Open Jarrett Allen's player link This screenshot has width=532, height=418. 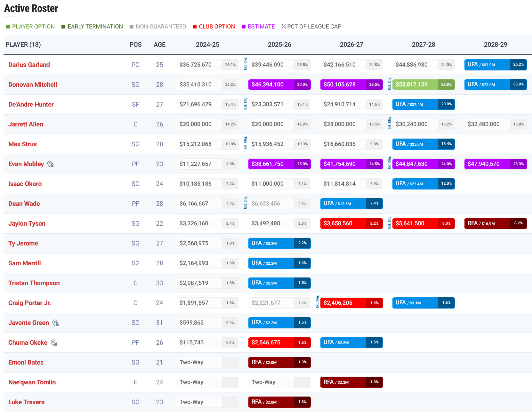tap(26, 124)
